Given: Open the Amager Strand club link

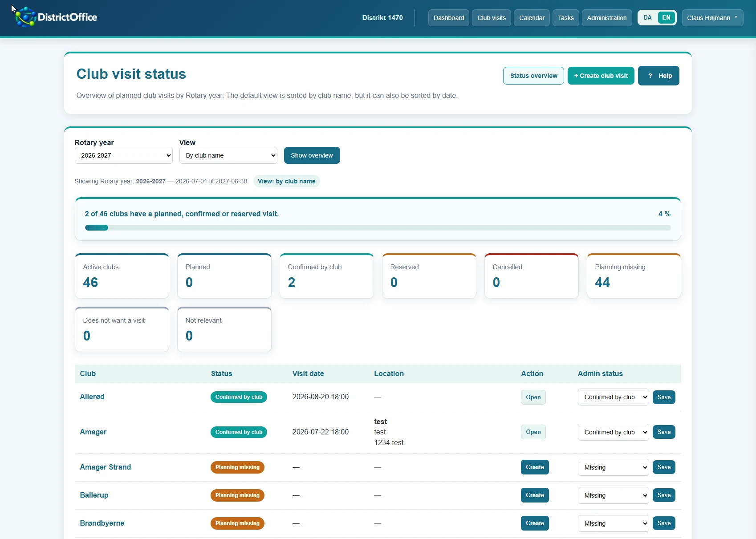Looking at the screenshot, I should [x=105, y=467].
